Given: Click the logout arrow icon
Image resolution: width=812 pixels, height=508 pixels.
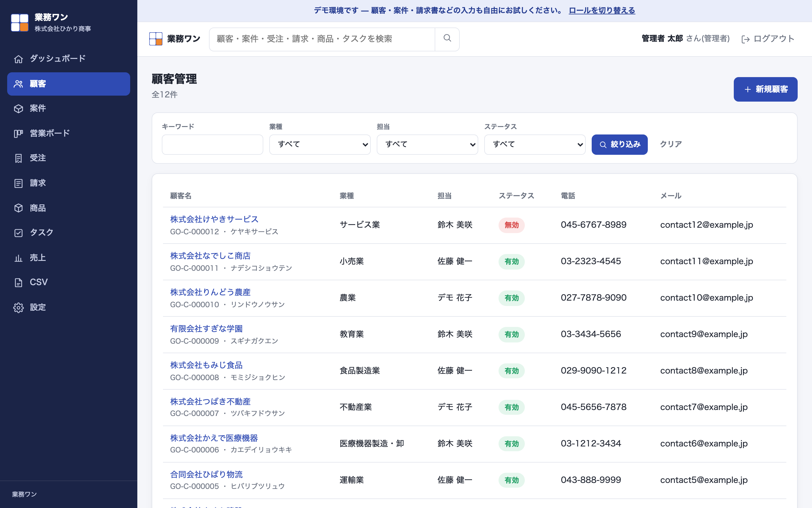Looking at the screenshot, I should [x=745, y=39].
